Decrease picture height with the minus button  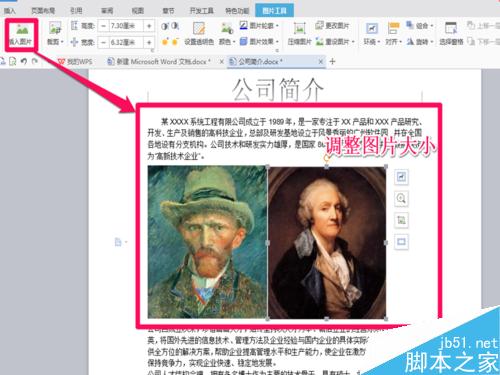click(104, 26)
